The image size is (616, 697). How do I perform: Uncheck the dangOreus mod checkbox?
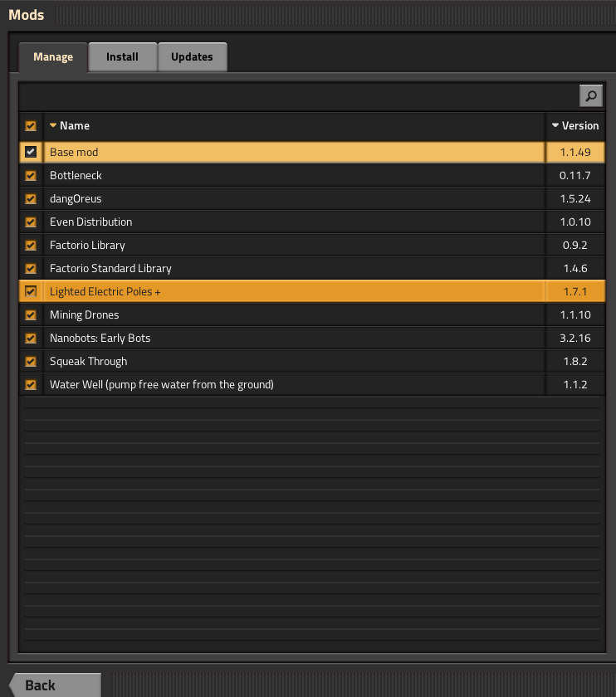point(31,198)
